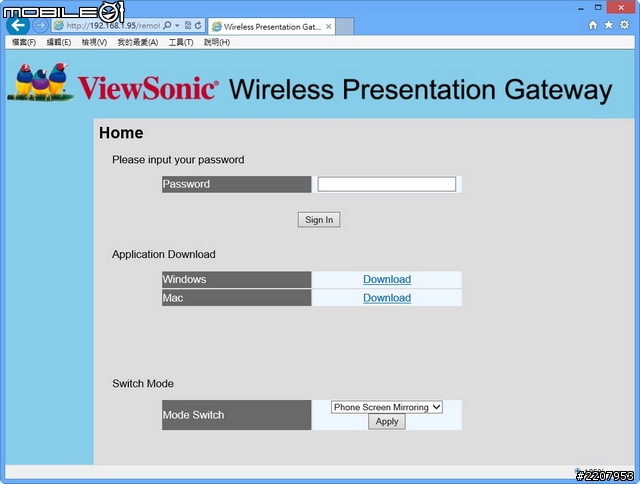The width and height of the screenshot is (640, 484).
Task: Open Favorites star icon
Action: click(x=609, y=25)
